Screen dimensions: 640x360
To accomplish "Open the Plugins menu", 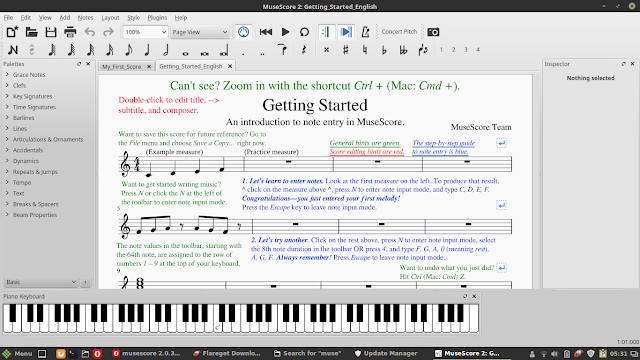I will pyautogui.click(x=157, y=18).
